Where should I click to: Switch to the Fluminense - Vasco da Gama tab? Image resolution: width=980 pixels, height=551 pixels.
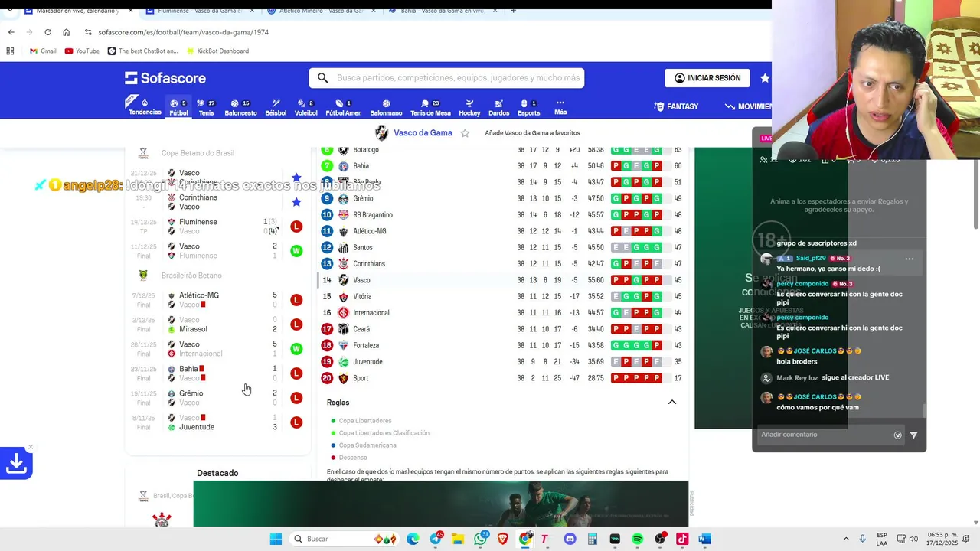tap(198, 11)
